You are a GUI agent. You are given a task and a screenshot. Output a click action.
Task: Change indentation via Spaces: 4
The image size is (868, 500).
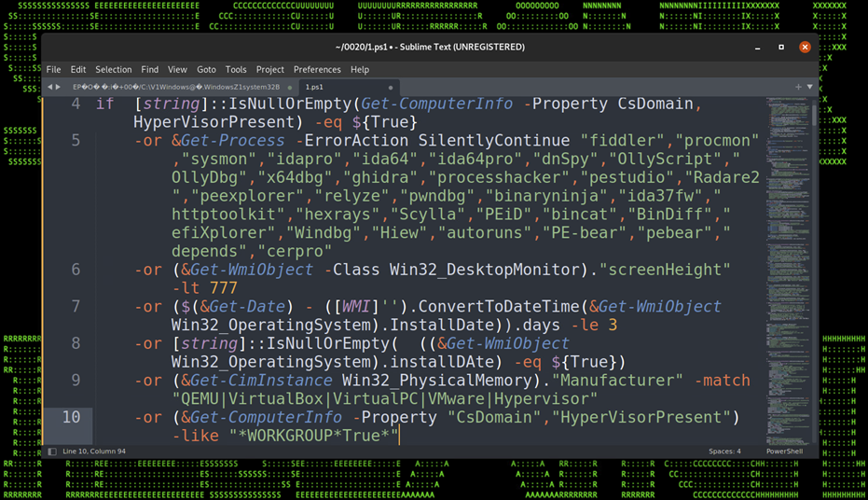724,451
